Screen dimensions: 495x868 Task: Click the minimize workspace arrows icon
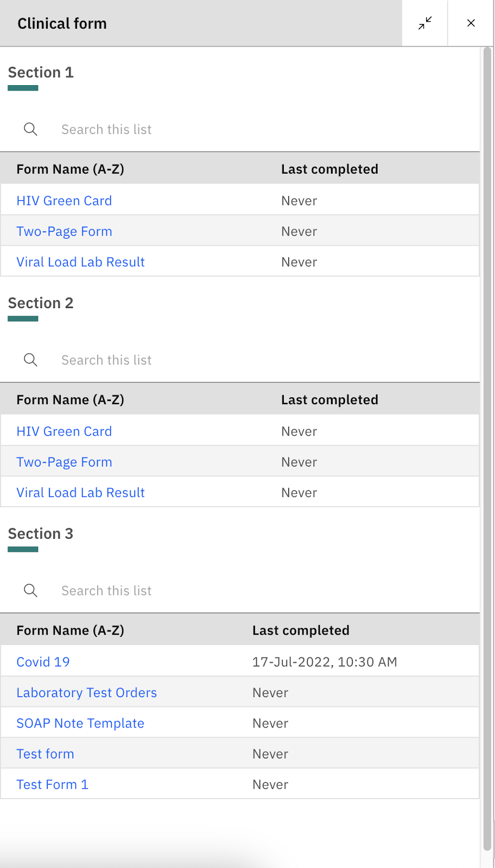pos(425,23)
